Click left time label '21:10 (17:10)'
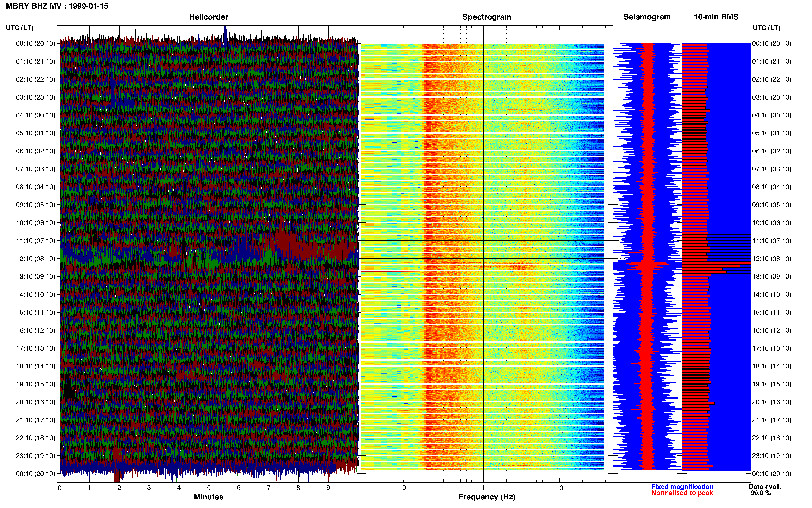 click(36, 420)
